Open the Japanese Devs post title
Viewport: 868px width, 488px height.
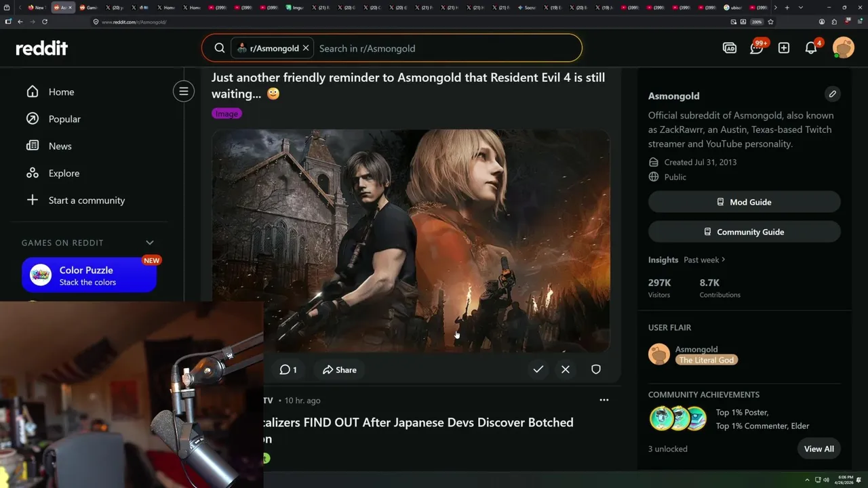(419, 430)
